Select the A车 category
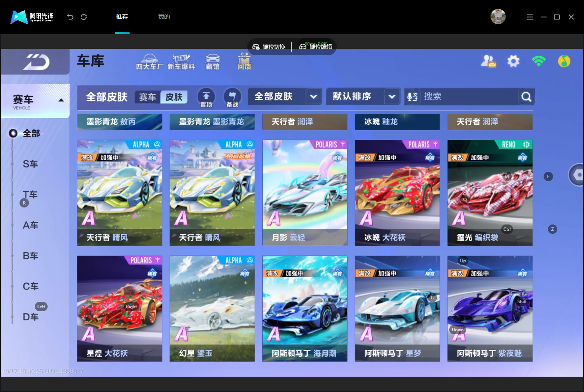584x392 pixels. [x=31, y=225]
